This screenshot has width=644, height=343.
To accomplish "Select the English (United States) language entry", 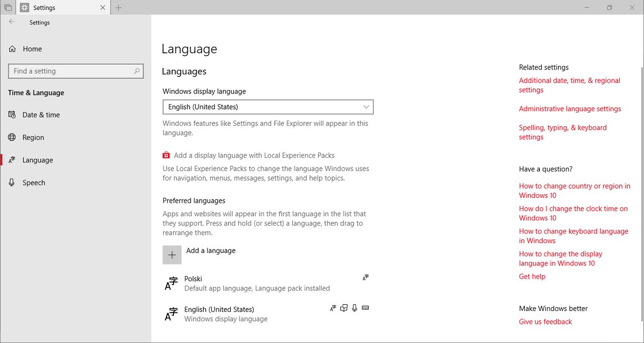I will [268, 314].
